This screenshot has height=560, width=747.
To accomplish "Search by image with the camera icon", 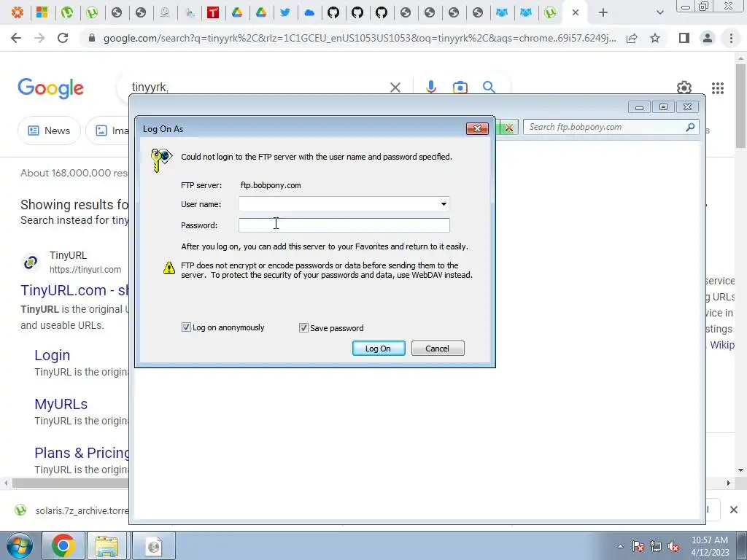I will [x=460, y=87].
